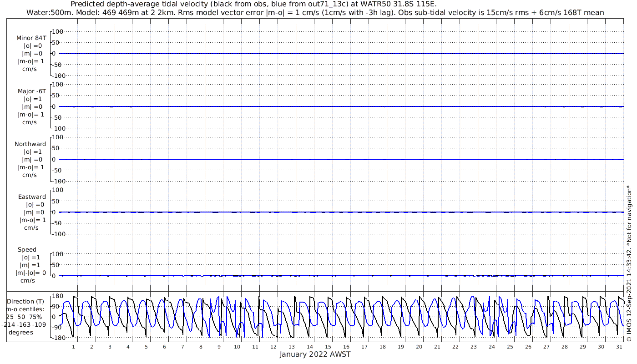
Task: Click the "Direction (T)" panel label
Action: tap(26, 301)
